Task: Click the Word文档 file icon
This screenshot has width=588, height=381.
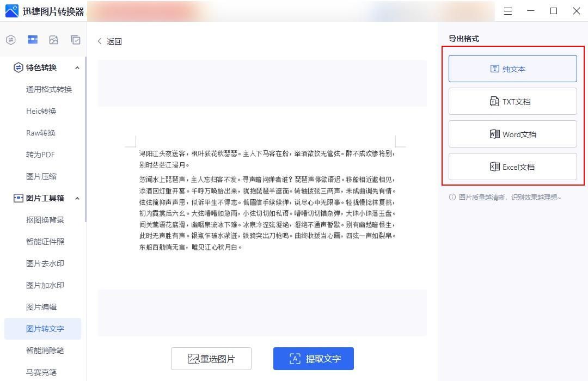Action: [x=494, y=134]
